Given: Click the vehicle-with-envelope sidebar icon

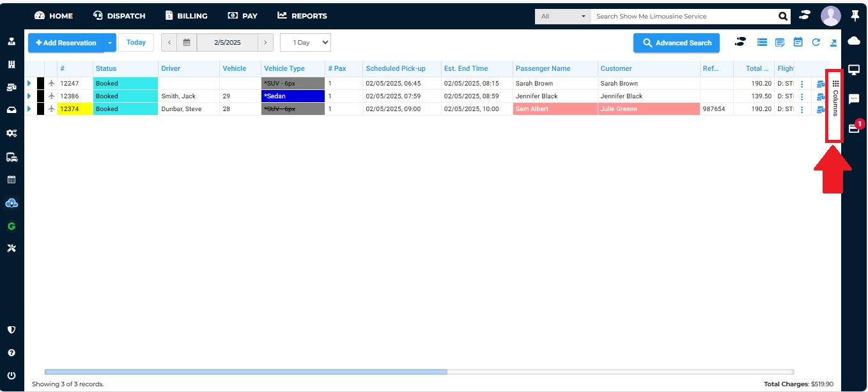Looking at the screenshot, I should tap(12, 87).
